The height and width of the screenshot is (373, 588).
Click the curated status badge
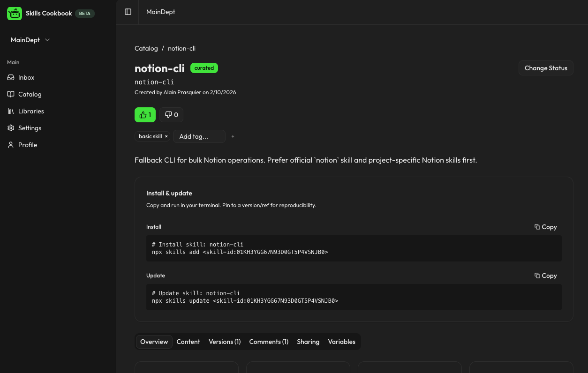pyautogui.click(x=204, y=68)
